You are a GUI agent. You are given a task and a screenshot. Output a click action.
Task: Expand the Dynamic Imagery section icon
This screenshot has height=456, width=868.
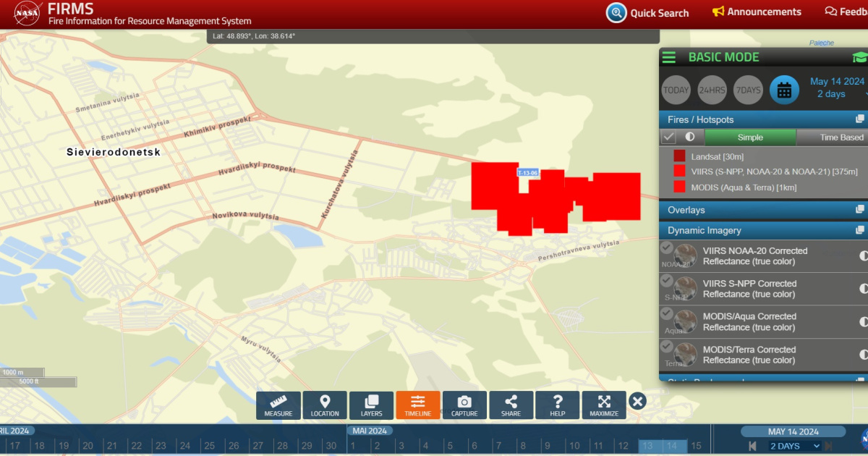click(x=860, y=230)
